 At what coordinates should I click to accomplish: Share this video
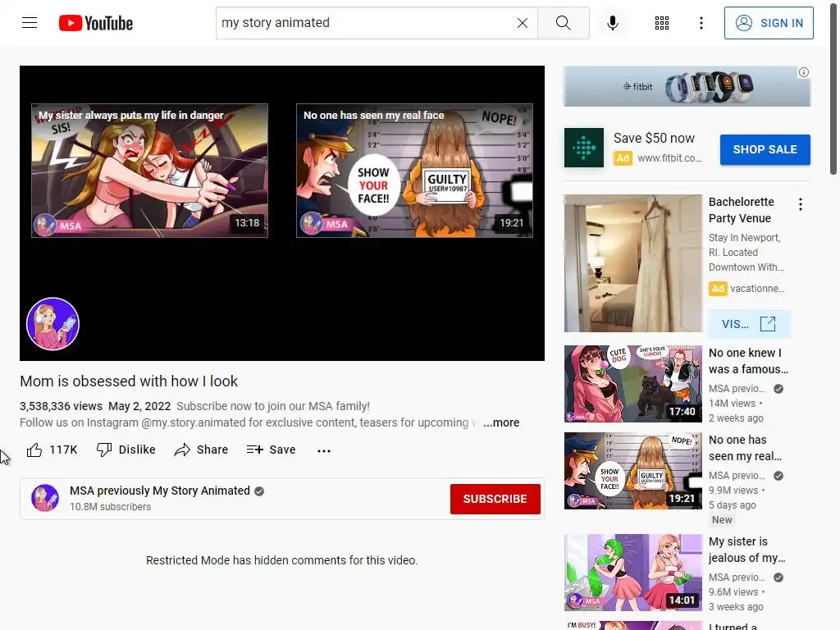click(x=201, y=450)
